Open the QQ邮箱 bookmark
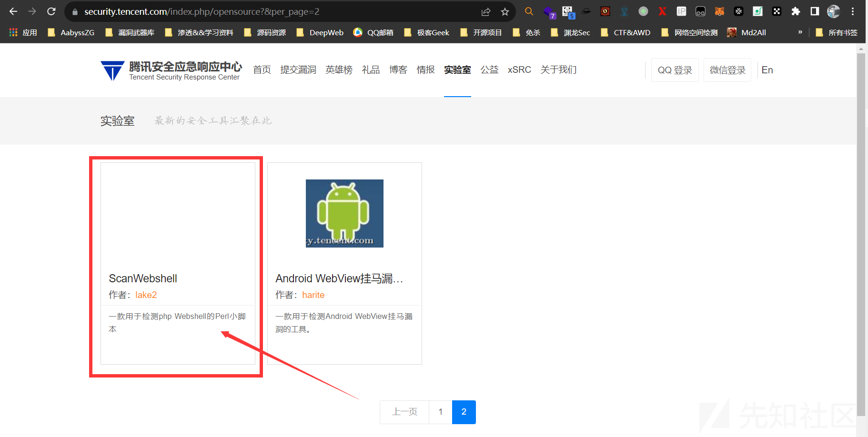 tap(373, 32)
